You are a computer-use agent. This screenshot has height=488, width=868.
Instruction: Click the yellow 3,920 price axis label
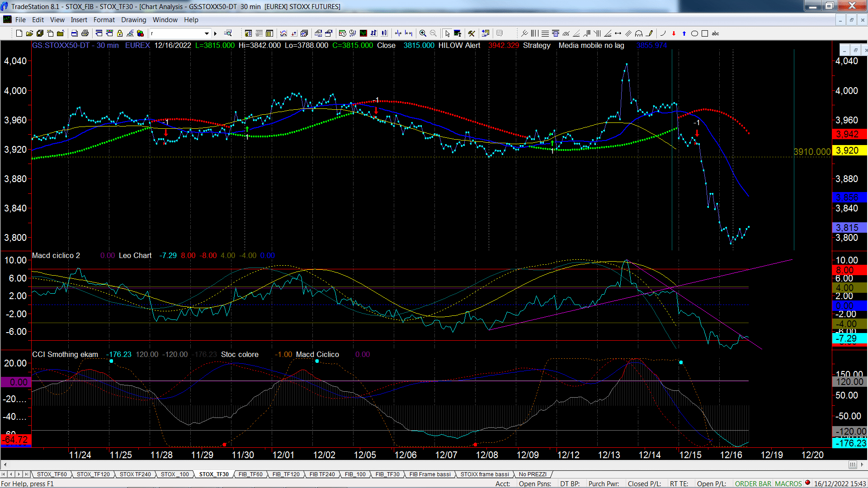[849, 150]
